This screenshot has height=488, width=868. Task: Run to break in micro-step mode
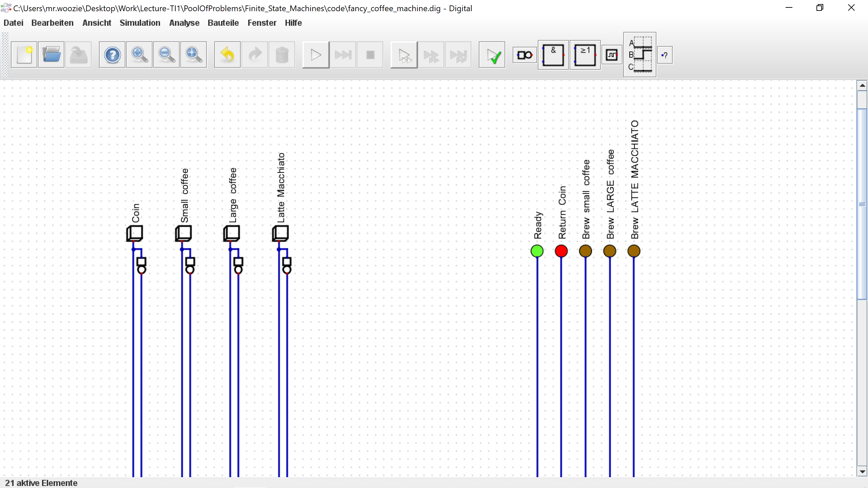click(458, 55)
